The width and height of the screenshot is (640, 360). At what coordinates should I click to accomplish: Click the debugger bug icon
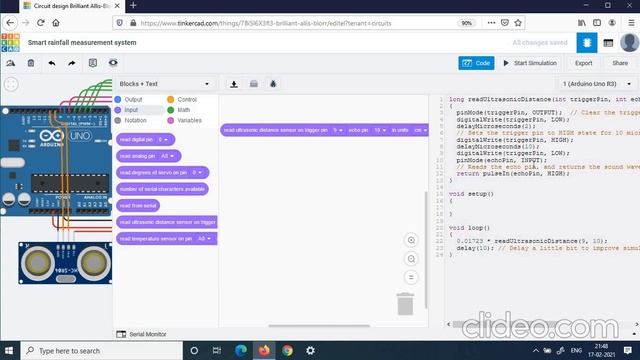(273, 84)
